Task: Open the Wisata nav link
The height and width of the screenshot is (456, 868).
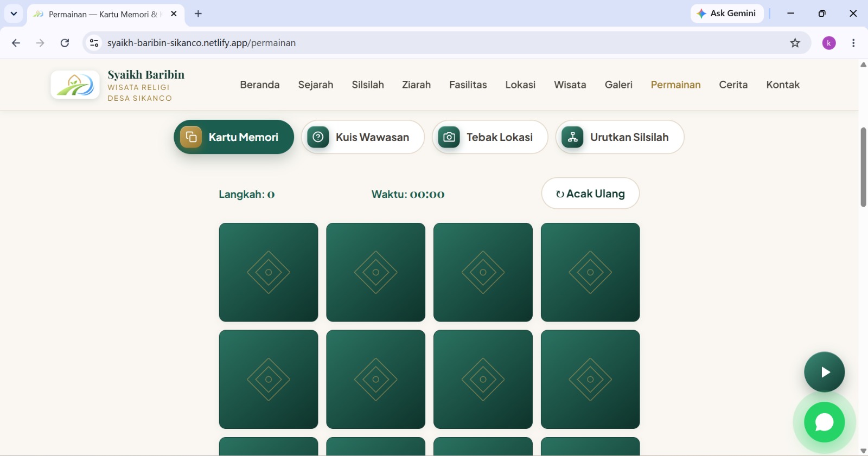Action: pos(570,85)
